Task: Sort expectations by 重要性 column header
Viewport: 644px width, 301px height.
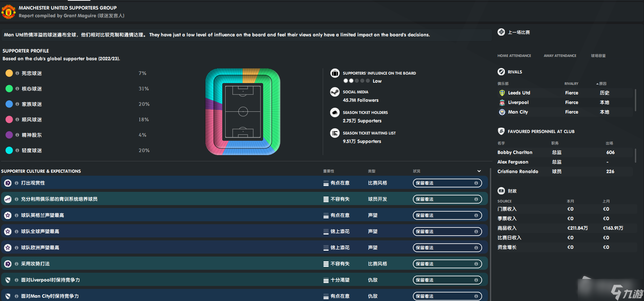Action: click(x=329, y=171)
